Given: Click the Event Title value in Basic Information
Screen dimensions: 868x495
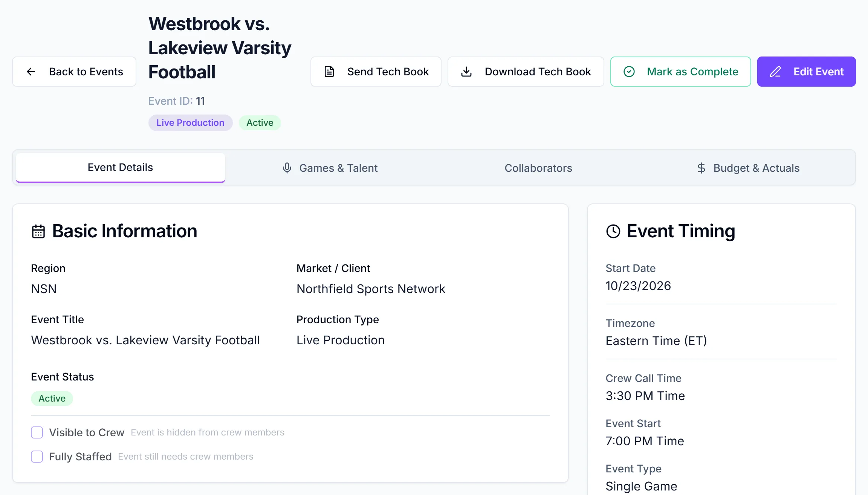Looking at the screenshot, I should [x=145, y=340].
